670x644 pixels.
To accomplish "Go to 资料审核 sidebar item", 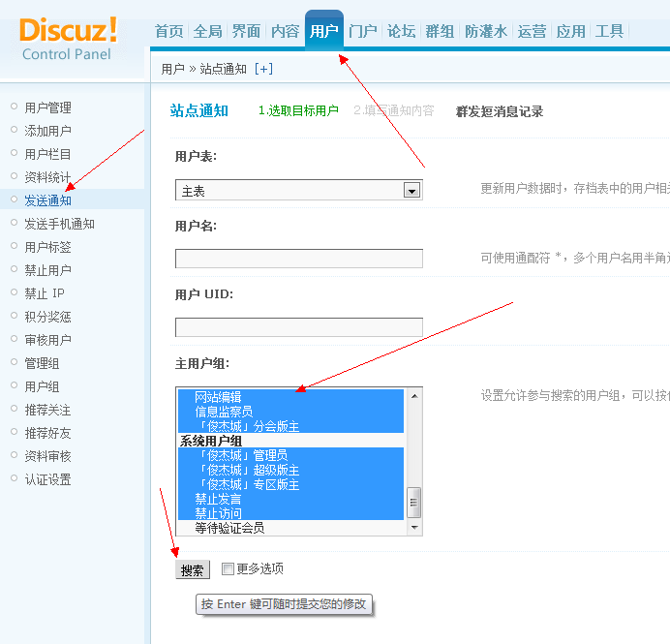I will point(47,456).
